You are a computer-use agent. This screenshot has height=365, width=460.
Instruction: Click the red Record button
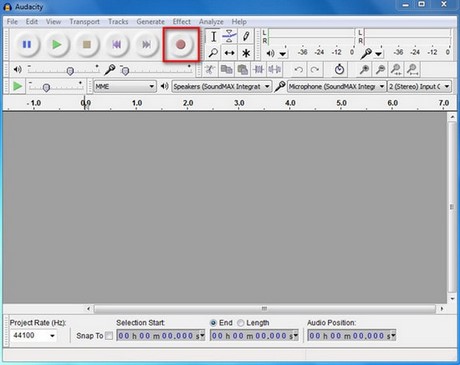(x=181, y=44)
